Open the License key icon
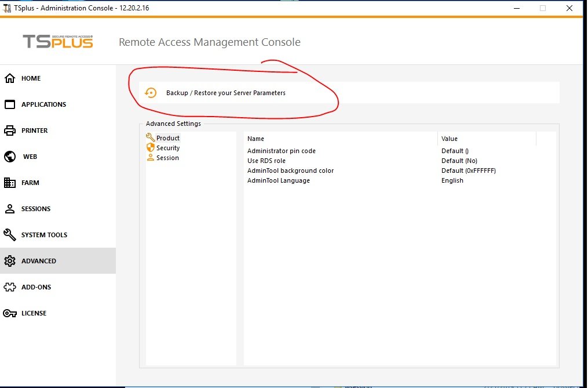 pos(10,313)
